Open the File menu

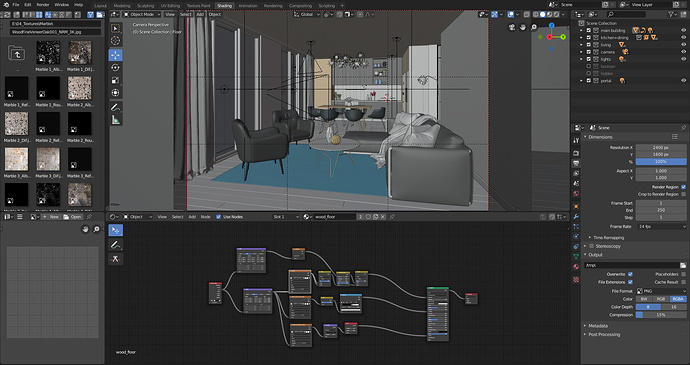tap(16, 5)
